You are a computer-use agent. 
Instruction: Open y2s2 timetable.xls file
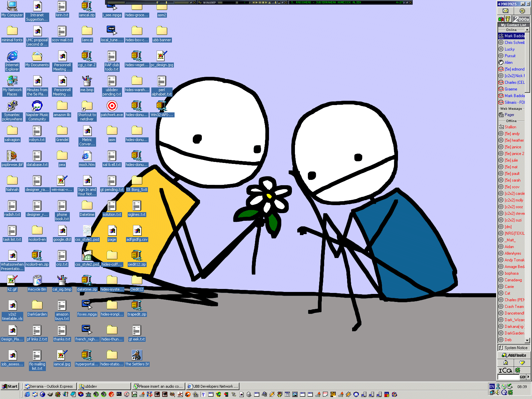click(12, 310)
